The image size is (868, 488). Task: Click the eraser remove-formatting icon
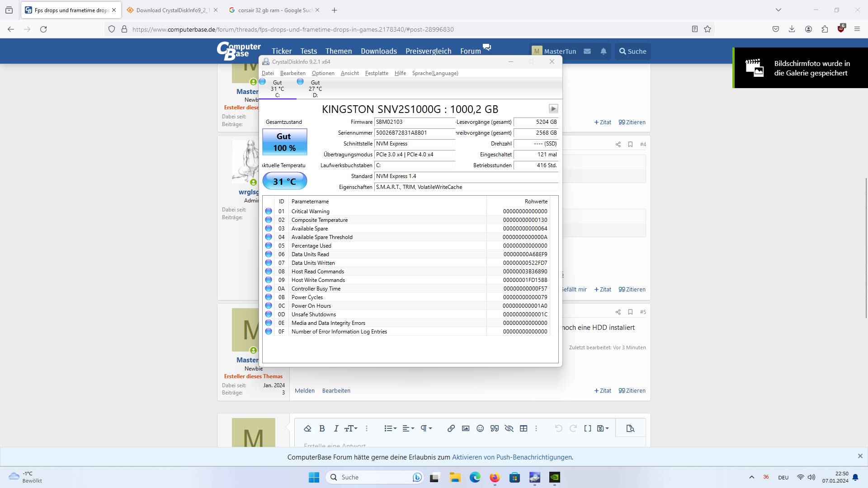[x=307, y=428]
